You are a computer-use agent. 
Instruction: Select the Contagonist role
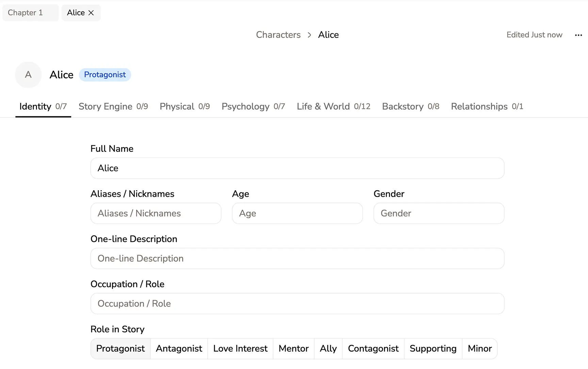click(x=373, y=349)
